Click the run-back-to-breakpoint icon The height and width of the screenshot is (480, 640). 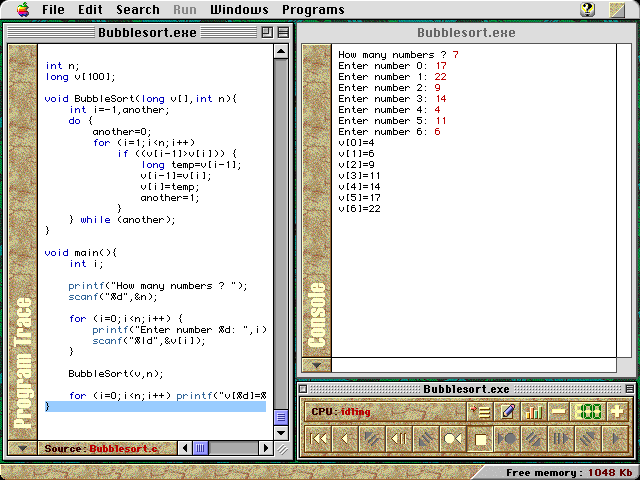click(453, 438)
